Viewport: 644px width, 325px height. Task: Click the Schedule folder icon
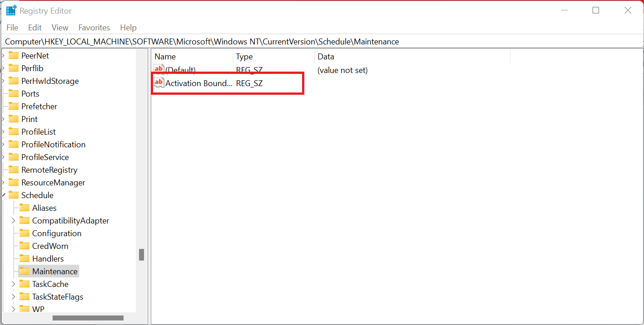pyautogui.click(x=14, y=195)
